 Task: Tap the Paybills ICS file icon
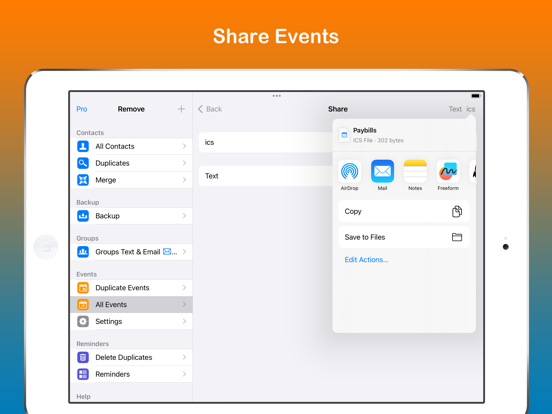[x=344, y=135]
